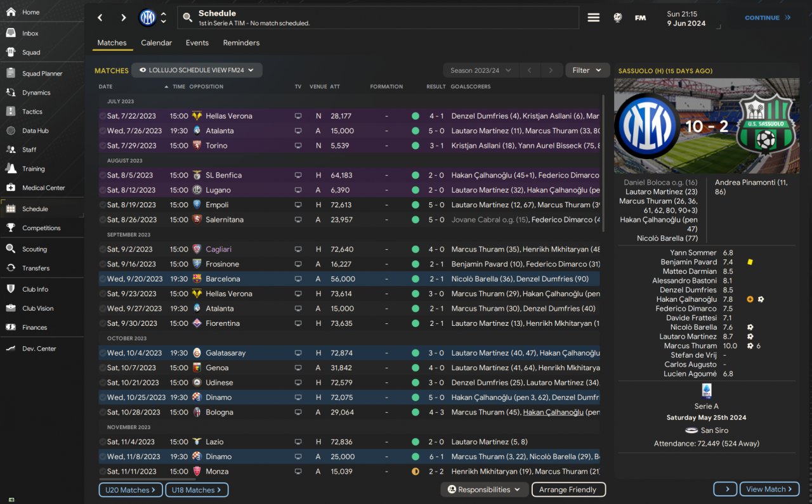Click the Lazio match row
This screenshot has height=504, width=812.
tap(349, 442)
